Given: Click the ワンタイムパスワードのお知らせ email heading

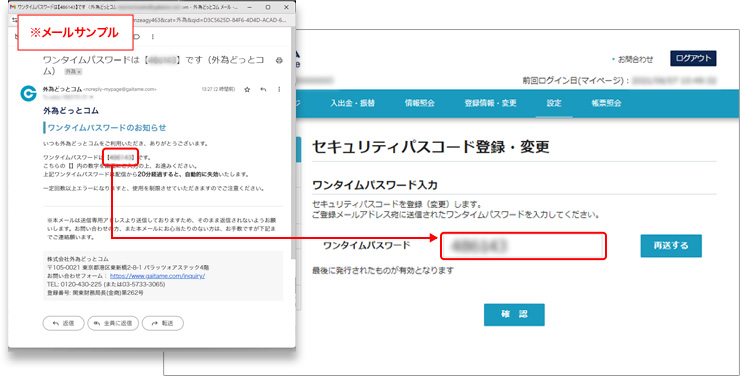Looking at the screenshot, I should pos(107,128).
